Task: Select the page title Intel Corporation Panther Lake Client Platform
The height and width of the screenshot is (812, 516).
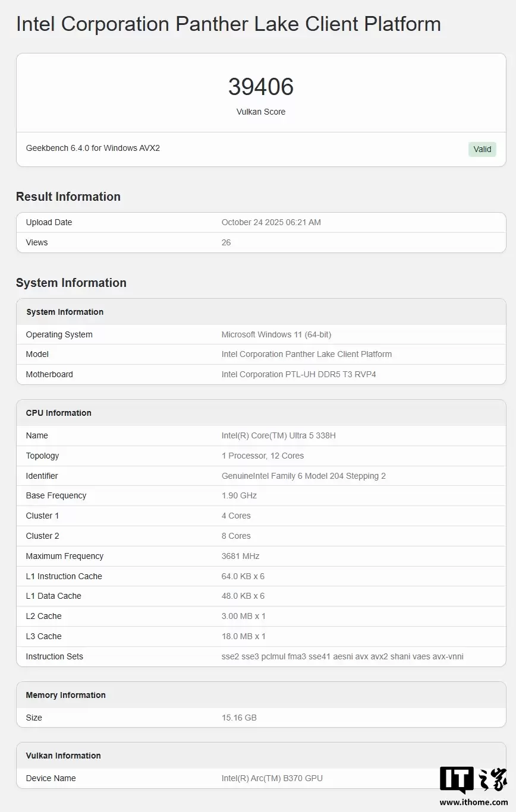Action: pos(228,24)
